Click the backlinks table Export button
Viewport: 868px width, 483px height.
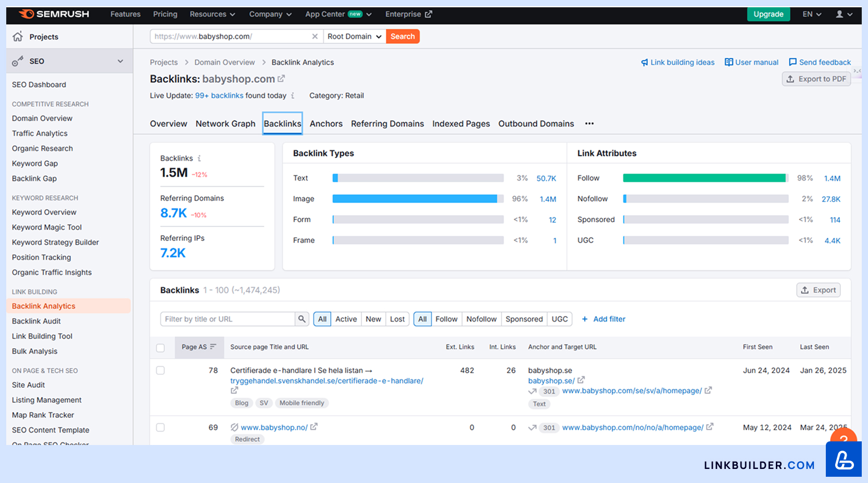coord(819,290)
